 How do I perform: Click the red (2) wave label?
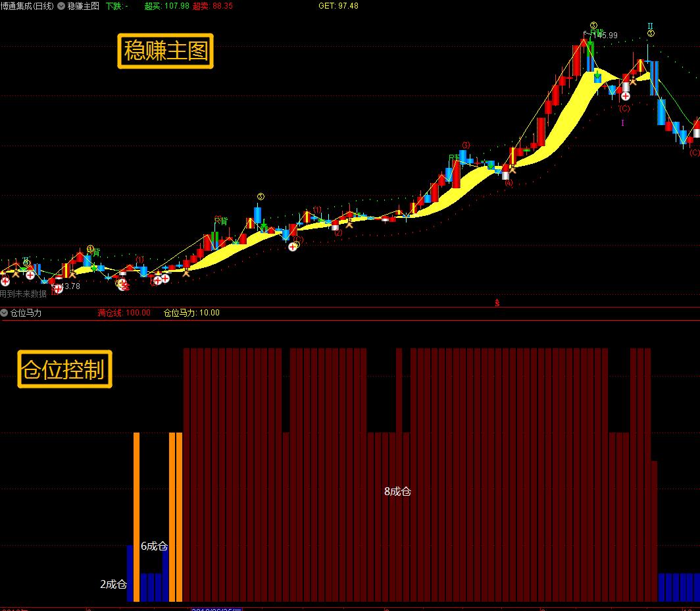tap(338, 232)
